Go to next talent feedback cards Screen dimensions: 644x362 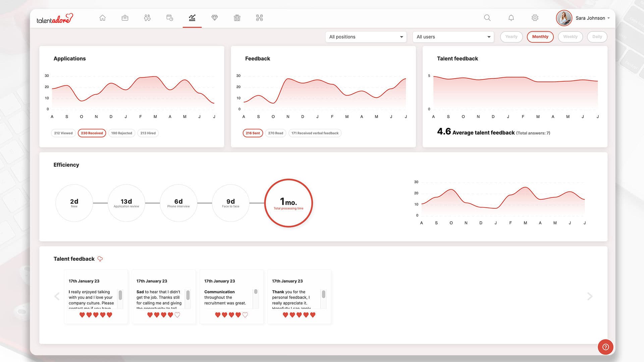[x=590, y=296]
